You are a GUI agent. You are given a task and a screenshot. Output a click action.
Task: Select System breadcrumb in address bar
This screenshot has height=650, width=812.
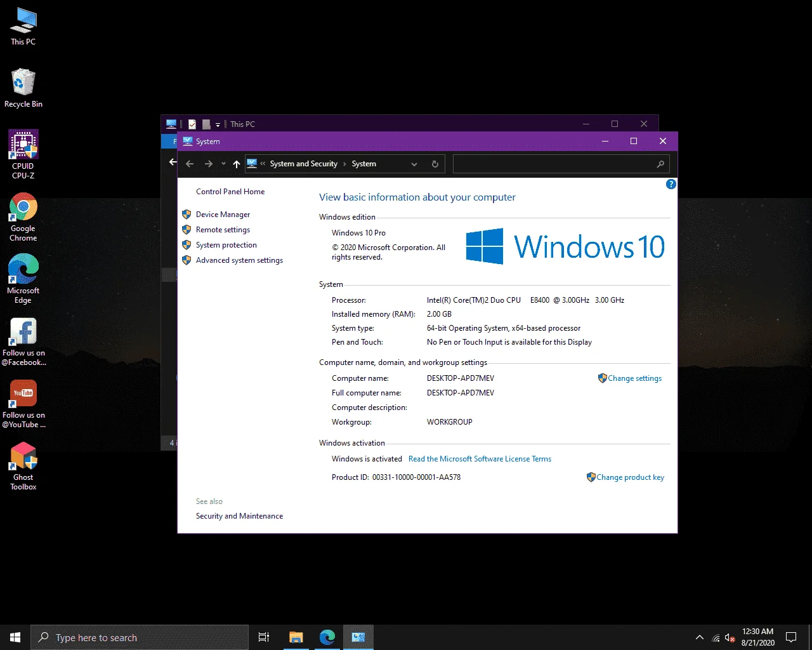(x=364, y=164)
